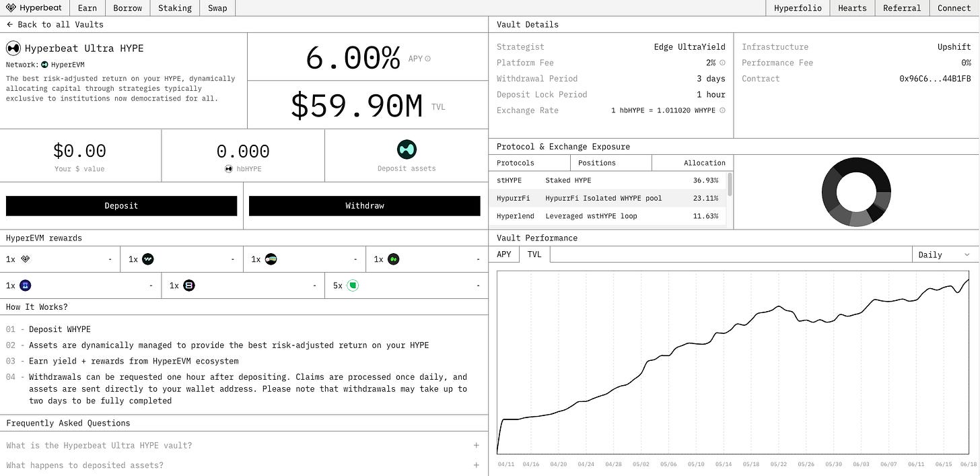Click the black B-logo reward icon
The width and height of the screenshot is (980, 476).
189,285
